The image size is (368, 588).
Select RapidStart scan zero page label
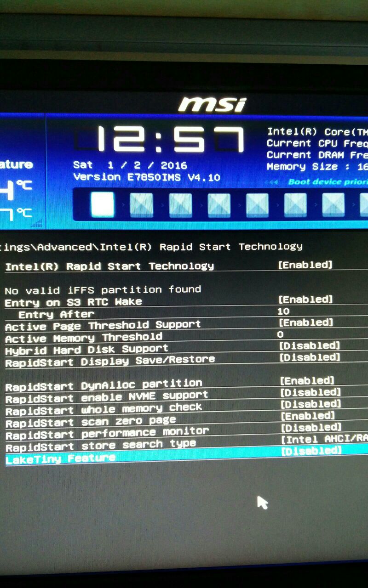click(x=91, y=421)
